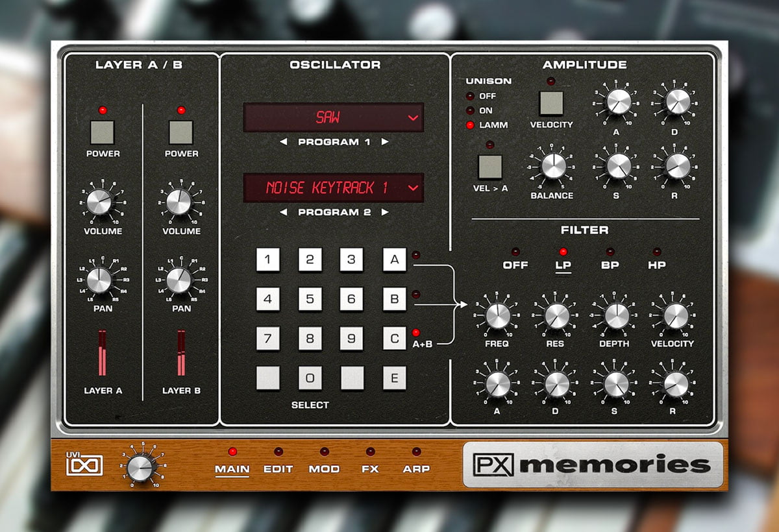Click keypad button 6 in Select grid

pos(352,300)
